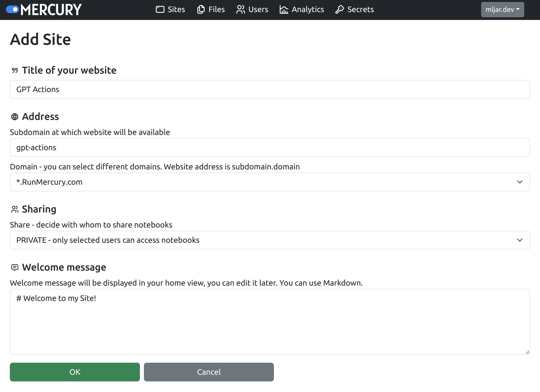Click the Files icon in navbar
Viewport: 540px width, 392px height.
click(201, 9)
